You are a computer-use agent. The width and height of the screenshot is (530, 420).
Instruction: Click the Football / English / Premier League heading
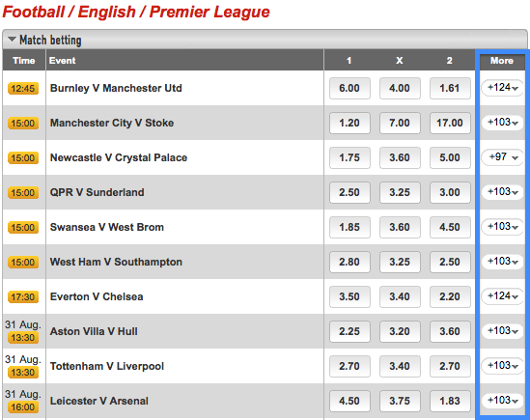(136, 12)
